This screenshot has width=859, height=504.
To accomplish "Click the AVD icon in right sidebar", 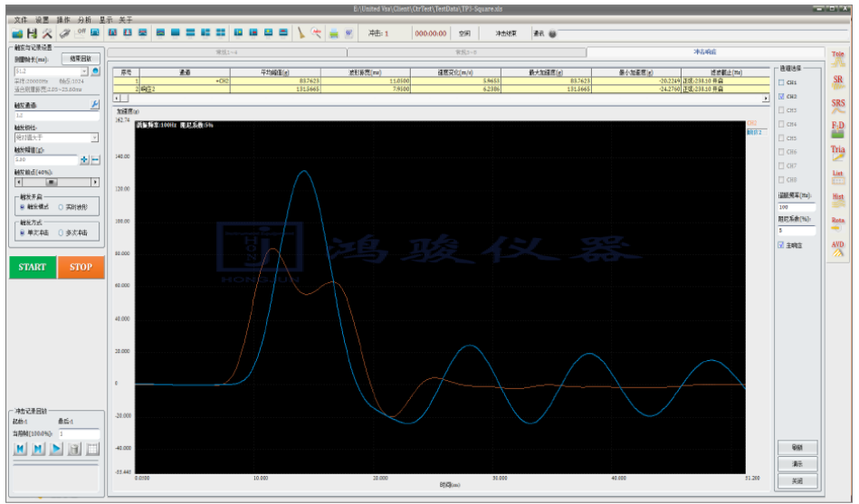I will click(837, 248).
